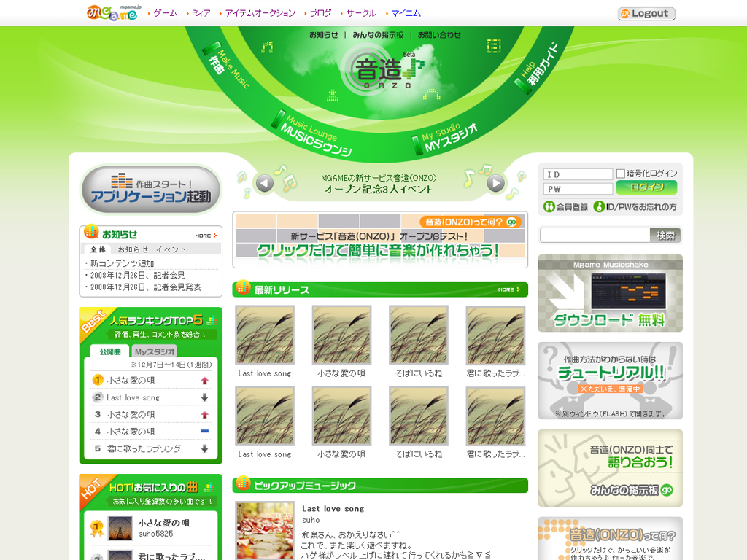The width and height of the screenshot is (747, 560).
Task: Click 音造(ONZO)って何？ go button
Action: coord(471,222)
